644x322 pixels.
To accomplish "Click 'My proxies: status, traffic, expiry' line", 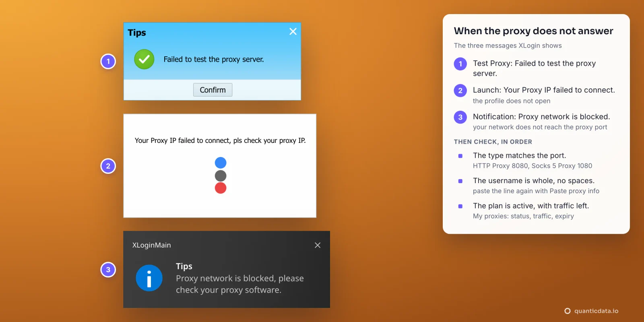I will [523, 216].
